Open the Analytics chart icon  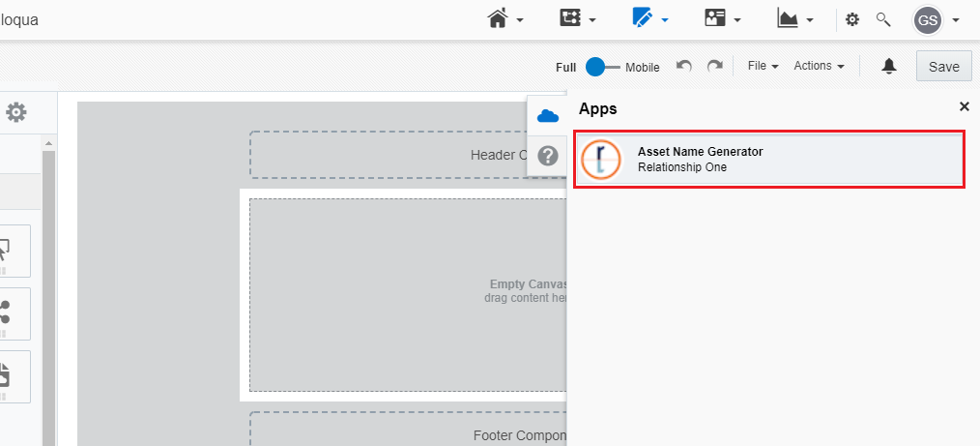pyautogui.click(x=787, y=18)
